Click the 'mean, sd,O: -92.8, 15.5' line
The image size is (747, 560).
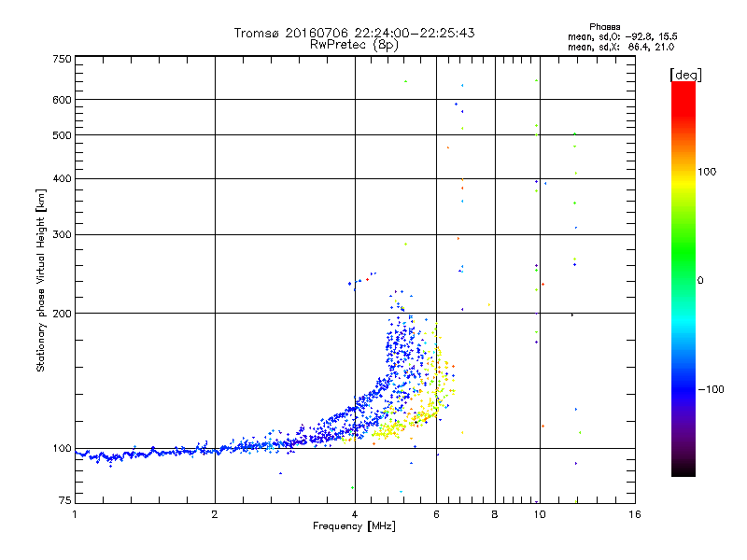click(x=622, y=36)
